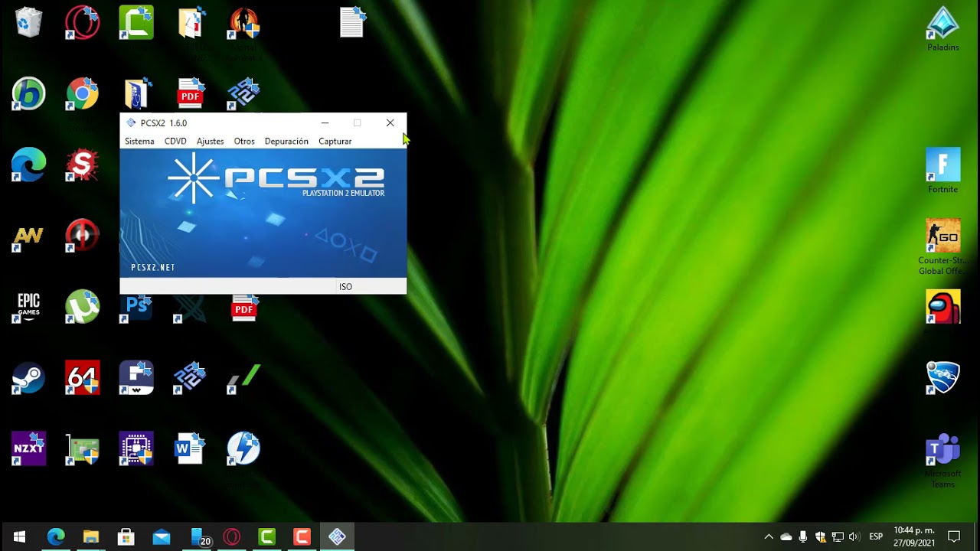Select the green graphics card shortcut
The image size is (980, 551).
click(82, 448)
